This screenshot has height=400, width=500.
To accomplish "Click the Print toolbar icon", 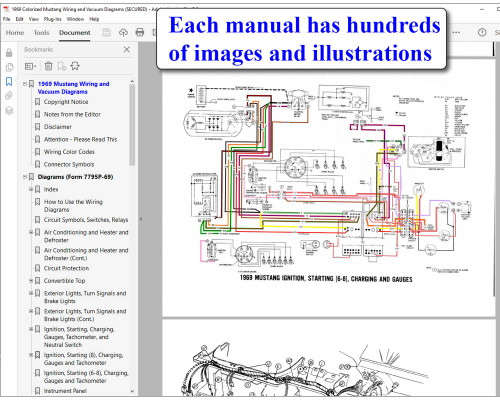I will [140, 33].
